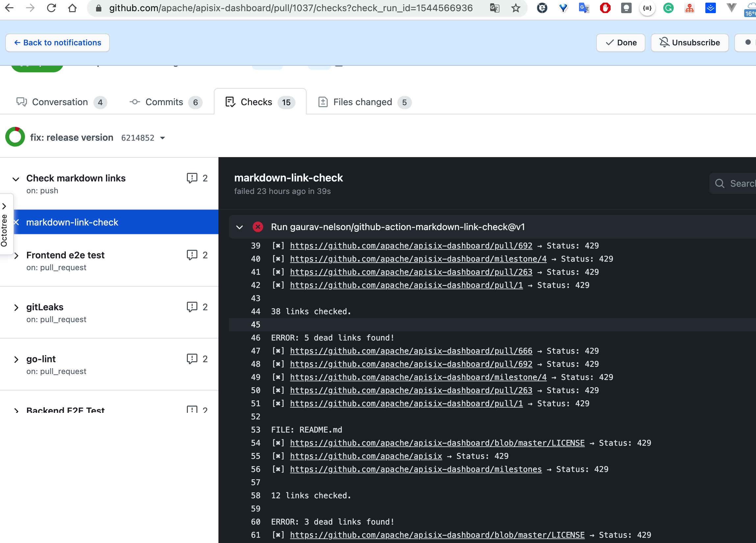756x543 pixels.
Task: Click the Unsubscribe button
Action: pyautogui.click(x=689, y=42)
